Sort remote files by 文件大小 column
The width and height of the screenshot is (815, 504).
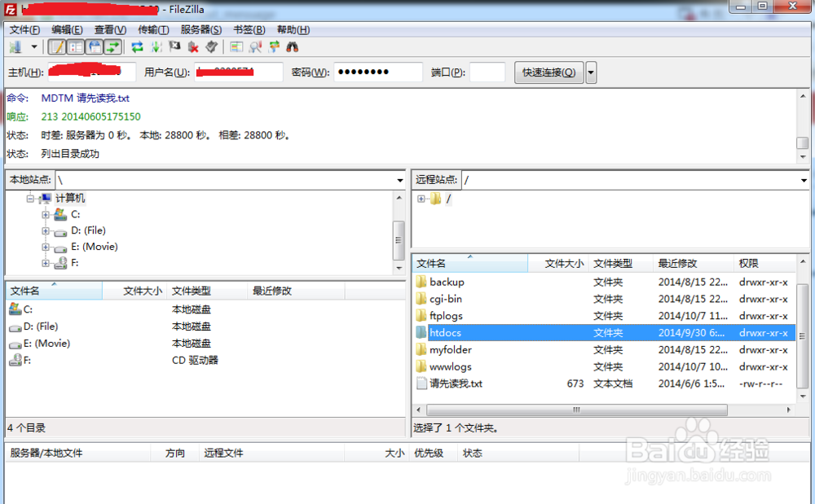click(558, 264)
